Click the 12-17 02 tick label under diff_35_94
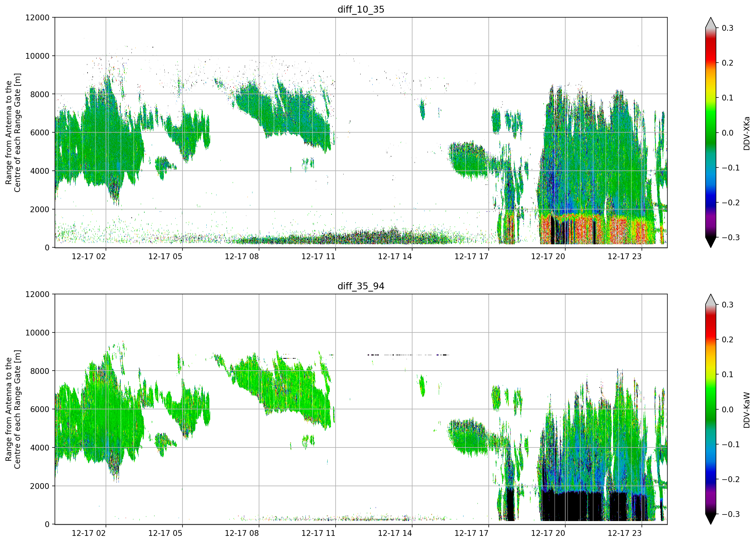The width and height of the screenshot is (756, 543). click(89, 533)
